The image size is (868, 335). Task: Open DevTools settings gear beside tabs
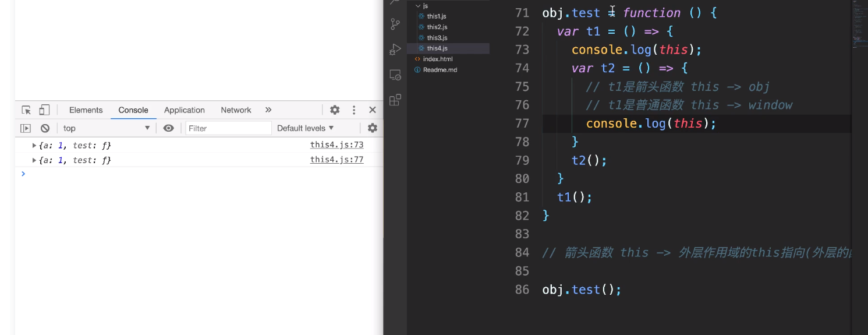coord(335,110)
